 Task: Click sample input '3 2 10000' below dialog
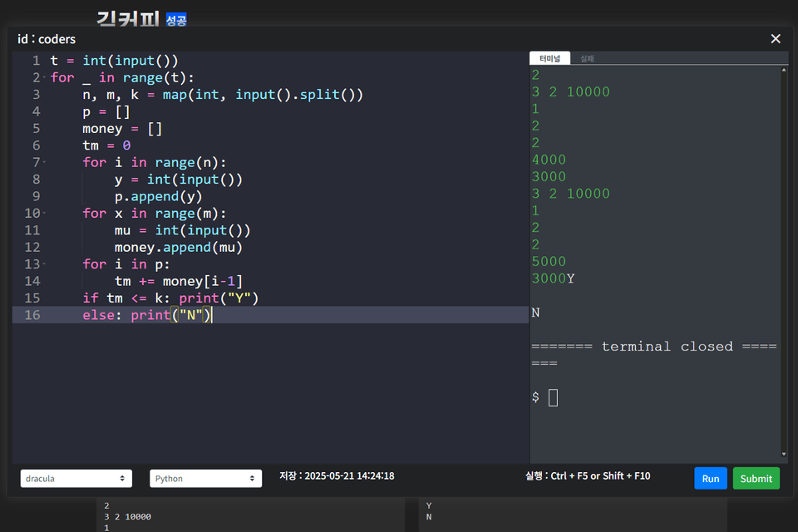pyautogui.click(x=127, y=517)
